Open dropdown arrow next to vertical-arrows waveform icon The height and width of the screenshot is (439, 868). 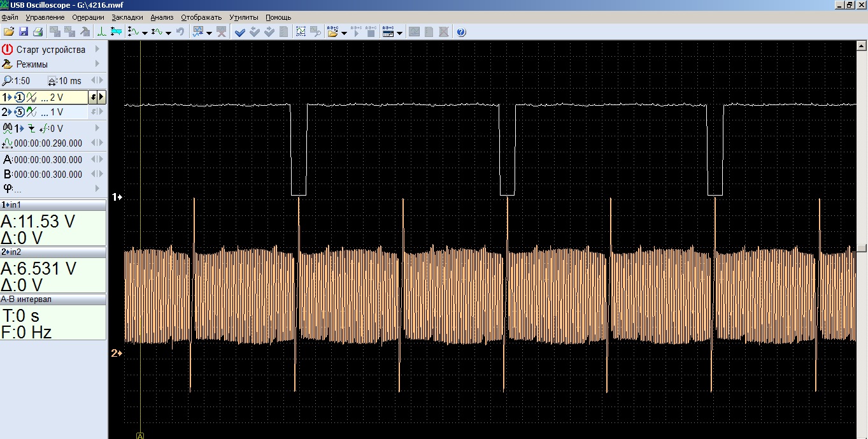[145, 33]
